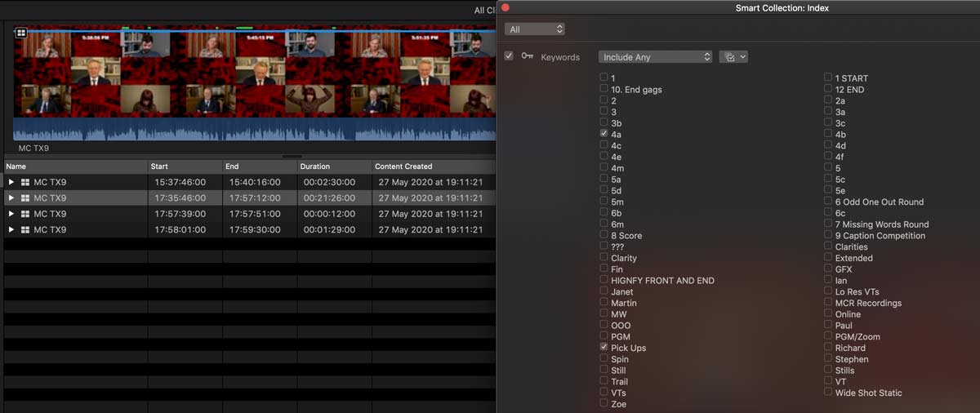Check the HIGNFY FRONT AND END keyword
The height and width of the screenshot is (413, 980).
pos(604,279)
